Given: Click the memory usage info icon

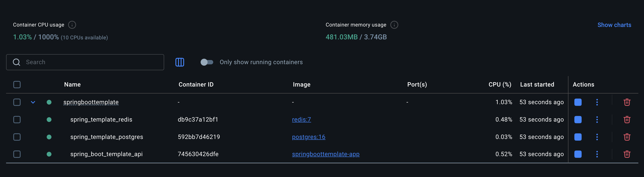Looking at the screenshot, I should click(394, 25).
